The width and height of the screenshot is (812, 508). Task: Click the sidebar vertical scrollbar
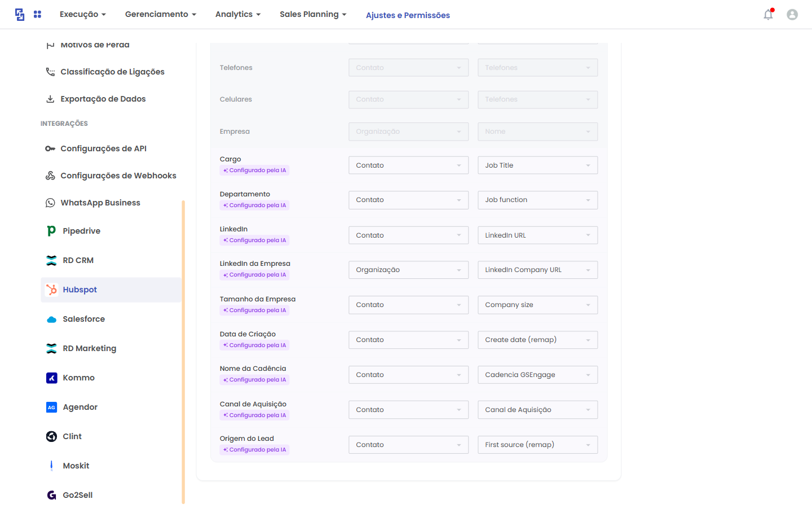point(183,352)
